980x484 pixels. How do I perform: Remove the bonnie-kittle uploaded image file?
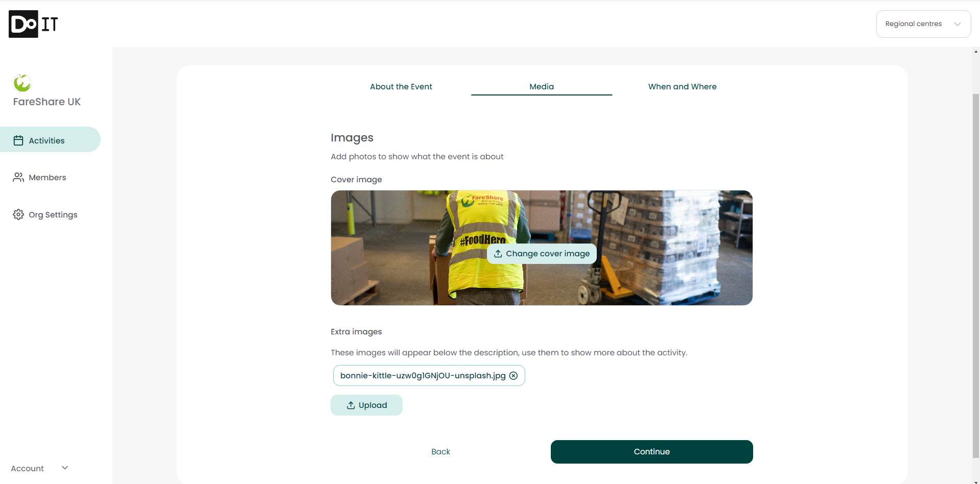514,376
